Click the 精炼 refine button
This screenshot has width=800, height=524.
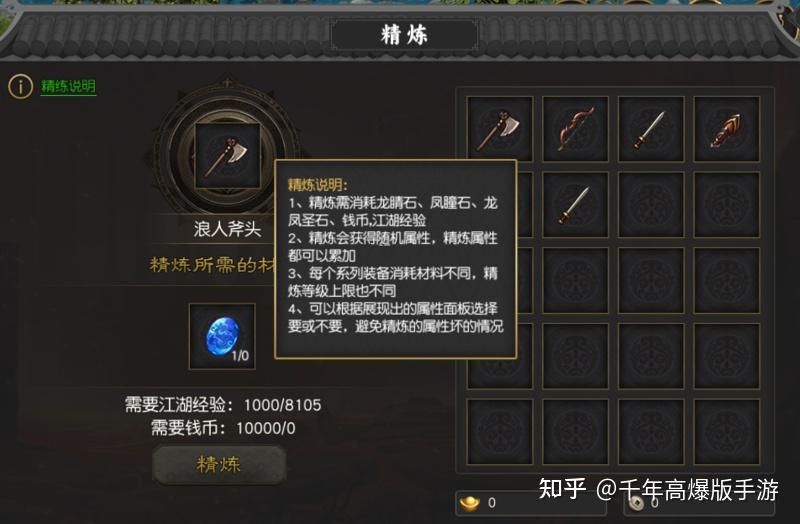tap(219, 465)
